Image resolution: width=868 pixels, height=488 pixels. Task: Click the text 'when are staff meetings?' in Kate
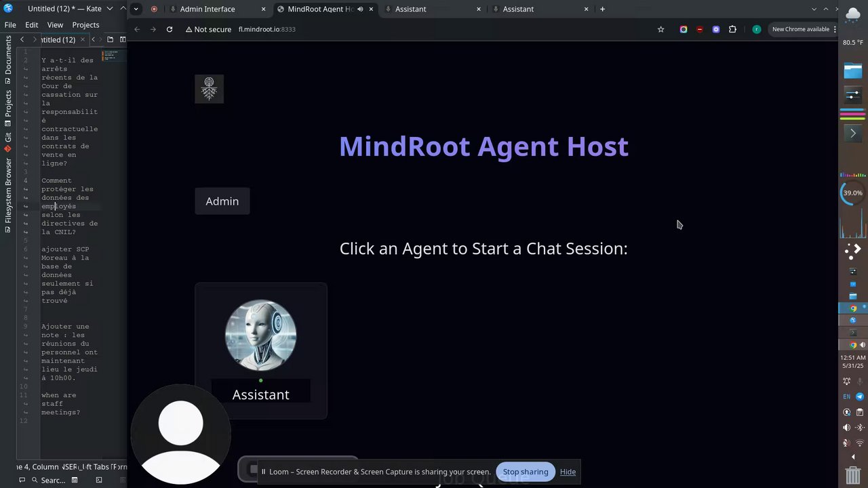[60, 403]
